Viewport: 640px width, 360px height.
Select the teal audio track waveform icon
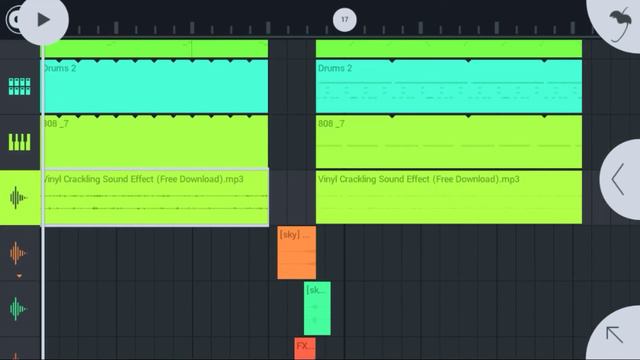[x=18, y=309]
